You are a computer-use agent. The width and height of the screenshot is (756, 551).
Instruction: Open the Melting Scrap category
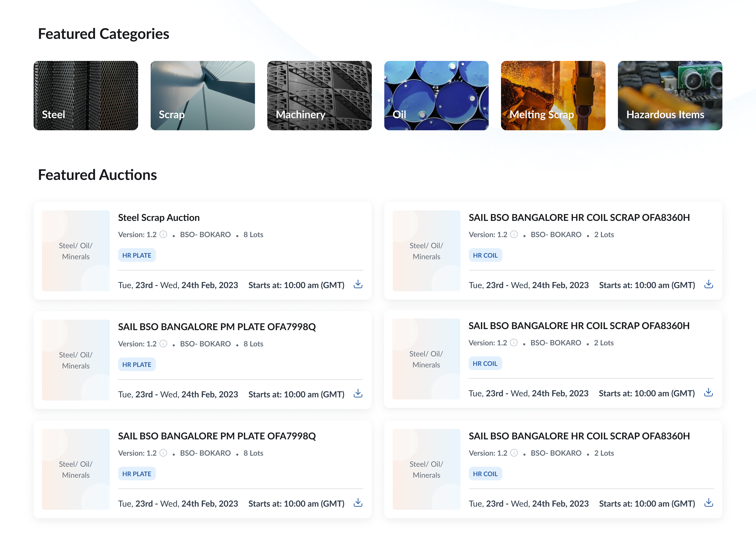point(553,95)
